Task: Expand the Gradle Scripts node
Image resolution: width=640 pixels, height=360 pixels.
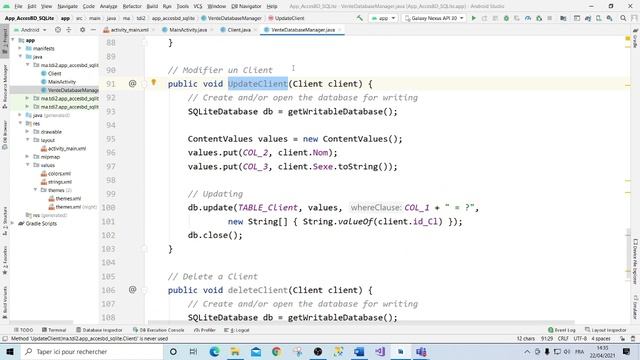Action: [x=13, y=223]
